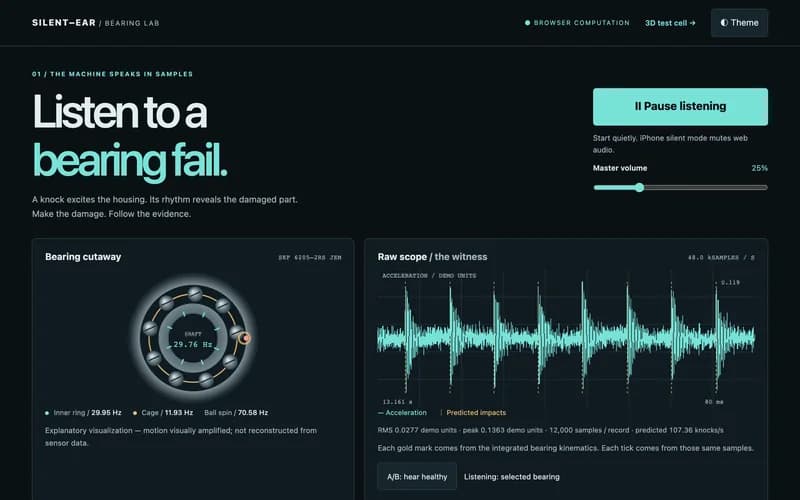The height and width of the screenshot is (500, 800).
Task: Click the Bearing cutaway panel title
Action: [83, 257]
